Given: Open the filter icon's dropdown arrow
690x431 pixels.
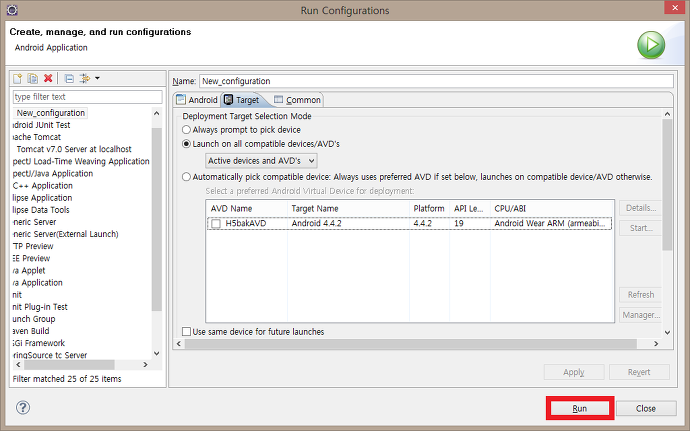Looking at the screenshot, I should (97, 78).
